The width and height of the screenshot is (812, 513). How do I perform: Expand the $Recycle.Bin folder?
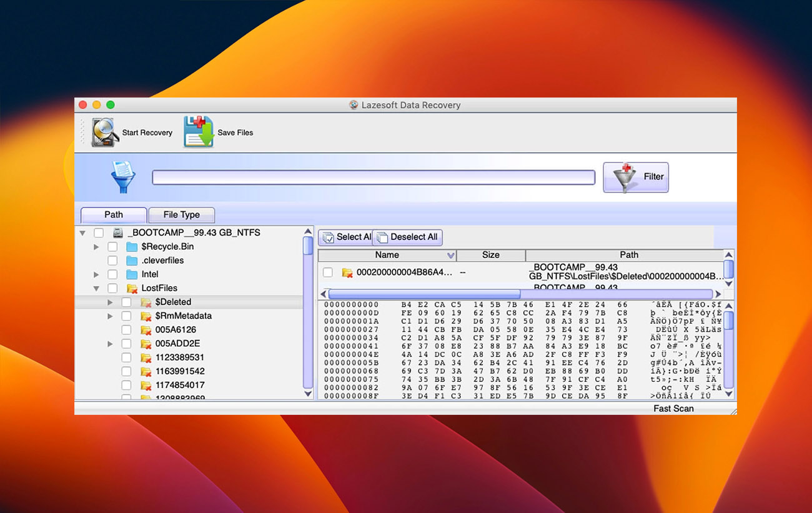tap(96, 247)
